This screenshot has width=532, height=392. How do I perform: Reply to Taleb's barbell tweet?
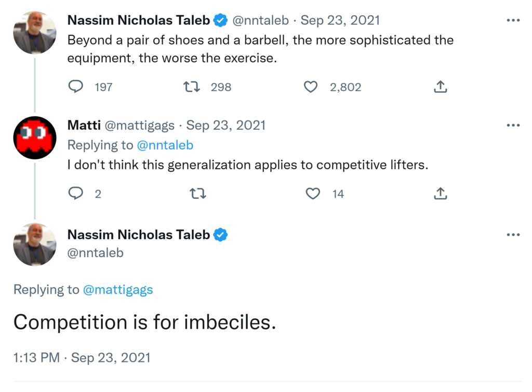click(x=76, y=87)
